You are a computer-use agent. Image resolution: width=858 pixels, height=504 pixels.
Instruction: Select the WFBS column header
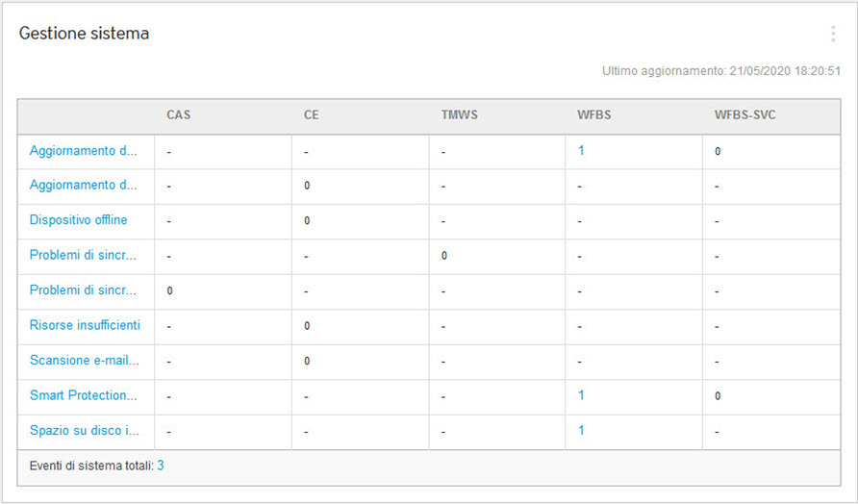pyautogui.click(x=594, y=114)
